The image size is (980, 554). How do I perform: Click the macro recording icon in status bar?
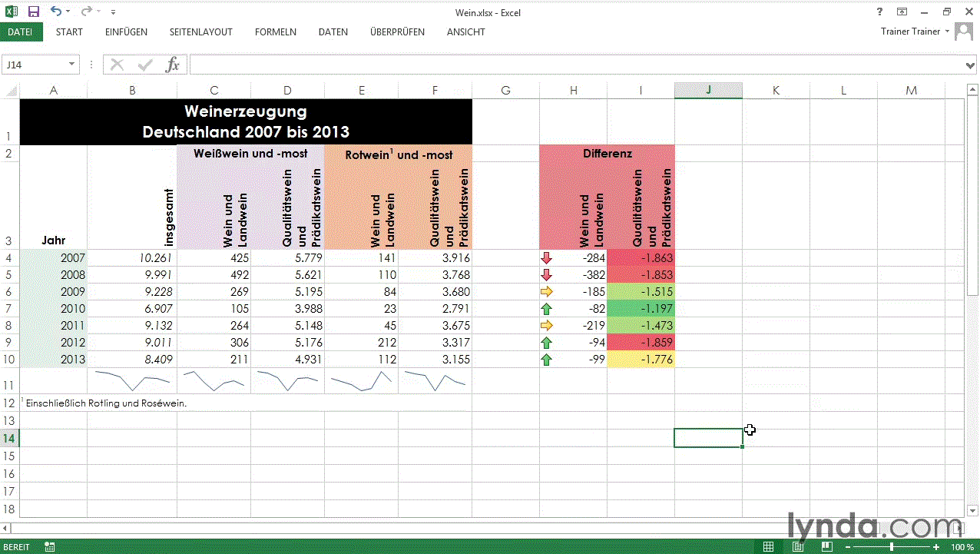tap(50, 546)
